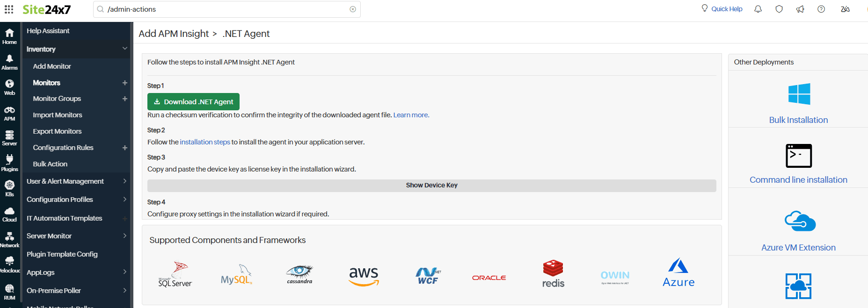
Task: Click the /admin-actions search field
Action: 225,9
